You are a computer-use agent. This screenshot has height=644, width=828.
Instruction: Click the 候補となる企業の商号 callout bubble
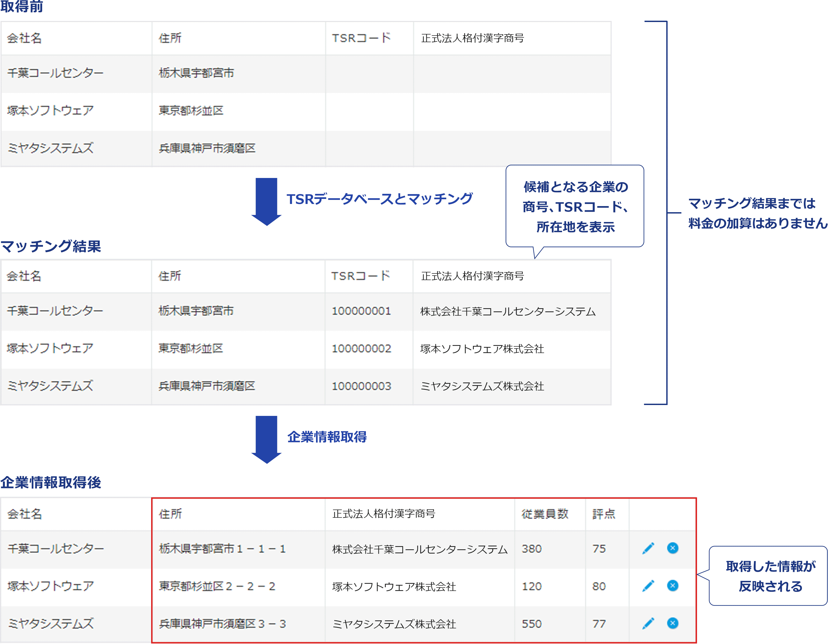(575, 207)
